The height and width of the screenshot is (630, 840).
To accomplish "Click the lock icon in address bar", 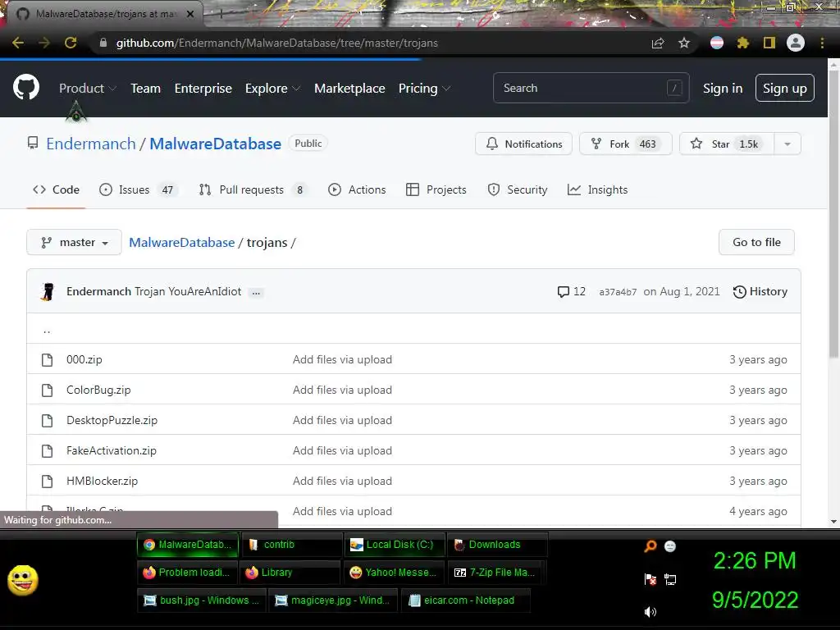I will [x=103, y=43].
